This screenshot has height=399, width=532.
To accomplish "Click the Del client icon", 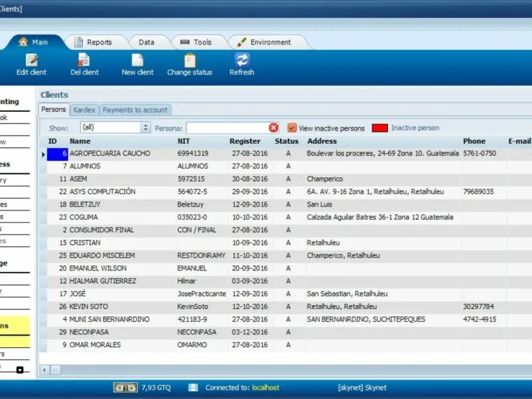I will [84, 60].
